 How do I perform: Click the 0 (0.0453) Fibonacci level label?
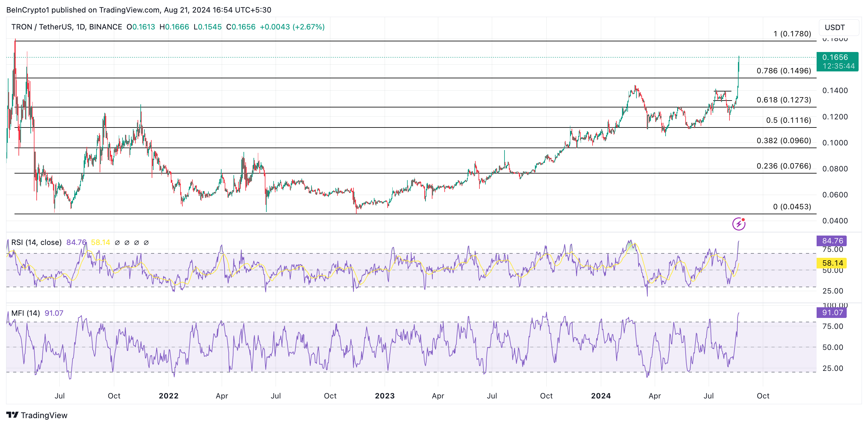[x=792, y=207]
